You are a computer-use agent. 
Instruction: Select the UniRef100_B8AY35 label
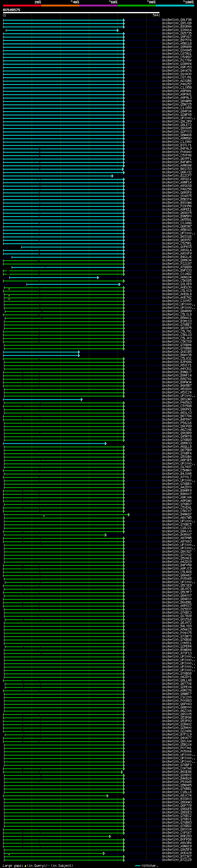[176, 355]
